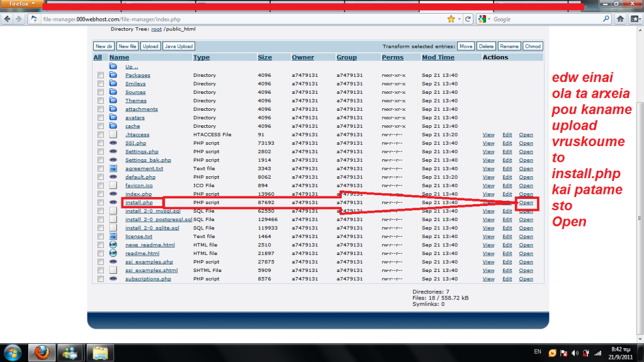Open Windows Explorer from the taskbar

[x=101, y=352]
